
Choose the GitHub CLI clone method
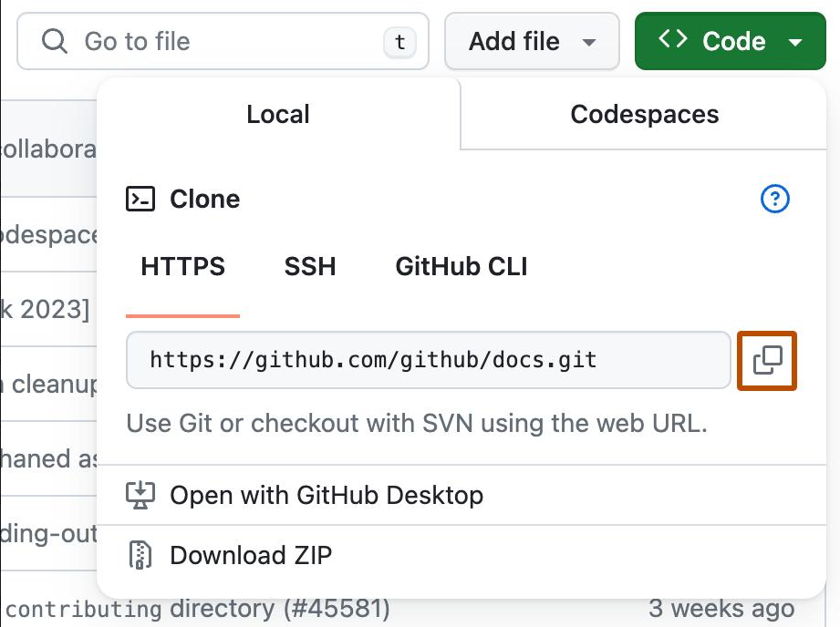point(461,267)
